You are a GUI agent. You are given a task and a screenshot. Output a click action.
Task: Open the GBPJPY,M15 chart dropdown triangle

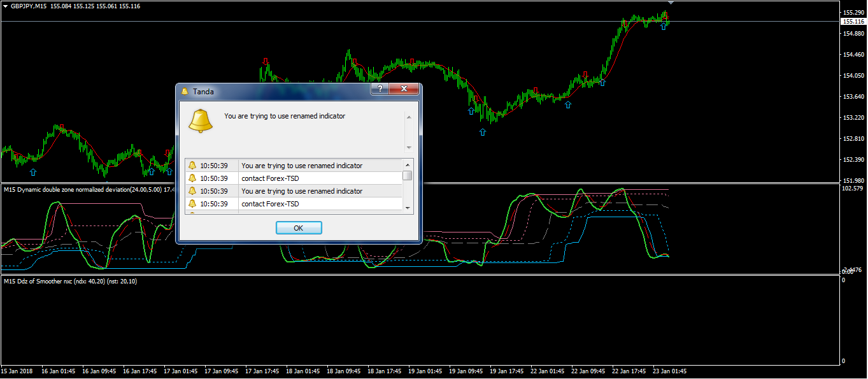5,6
